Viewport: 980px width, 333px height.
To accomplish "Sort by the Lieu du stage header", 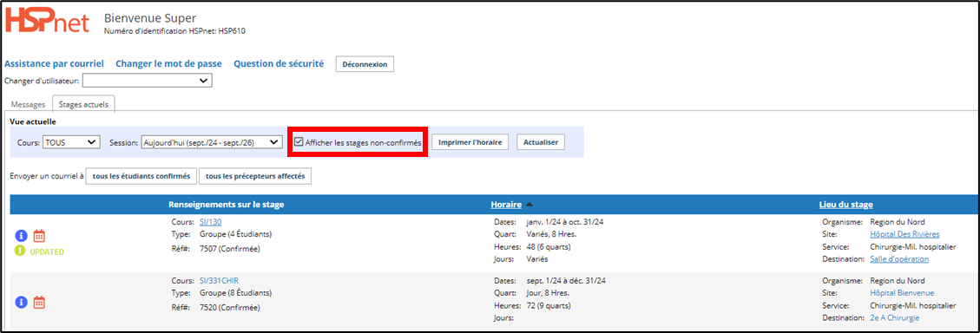I will [x=846, y=205].
